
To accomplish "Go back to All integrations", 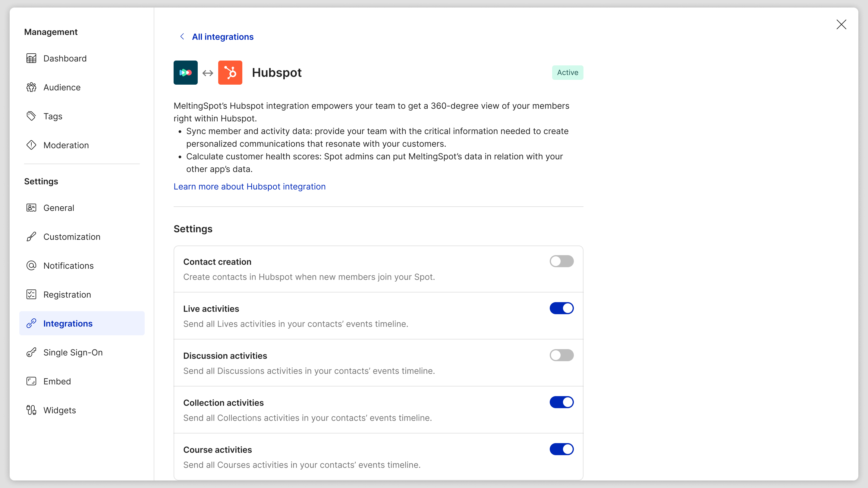I will tap(222, 37).
